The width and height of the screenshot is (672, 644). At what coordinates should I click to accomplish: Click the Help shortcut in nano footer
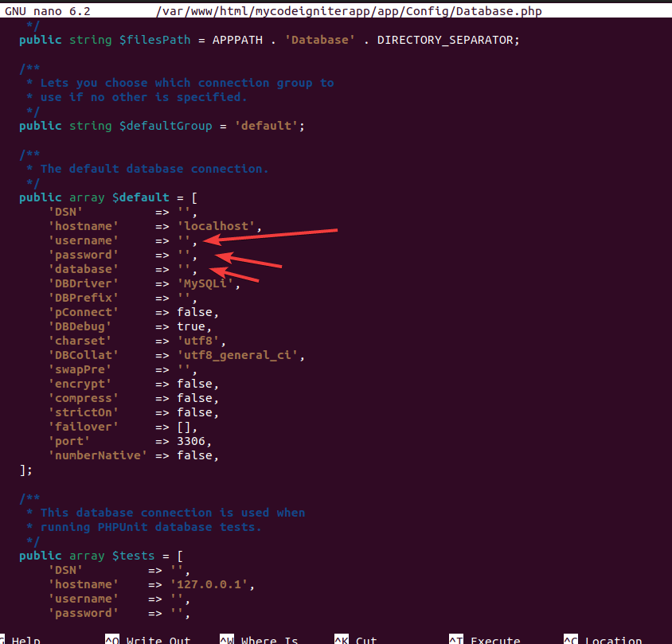pyautogui.click(x=25, y=639)
